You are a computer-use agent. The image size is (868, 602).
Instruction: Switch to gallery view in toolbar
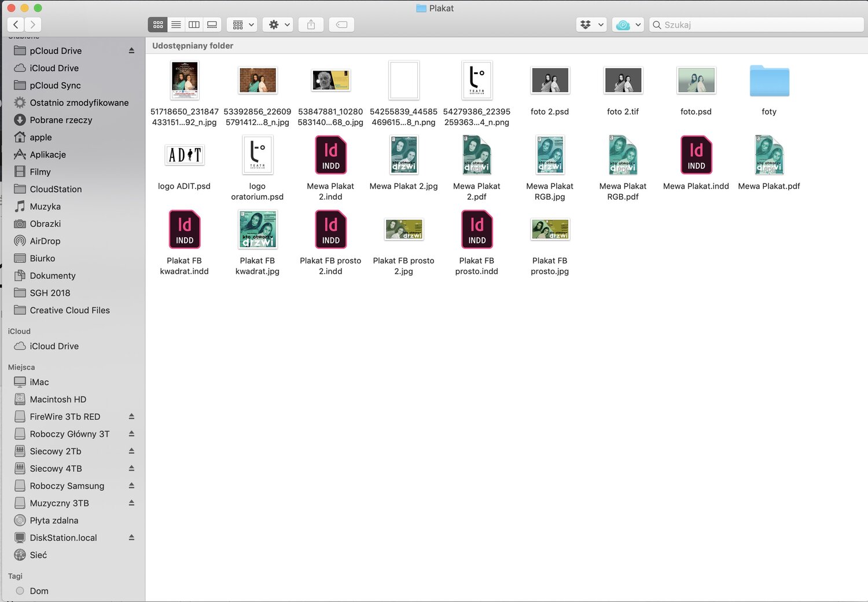[212, 25]
